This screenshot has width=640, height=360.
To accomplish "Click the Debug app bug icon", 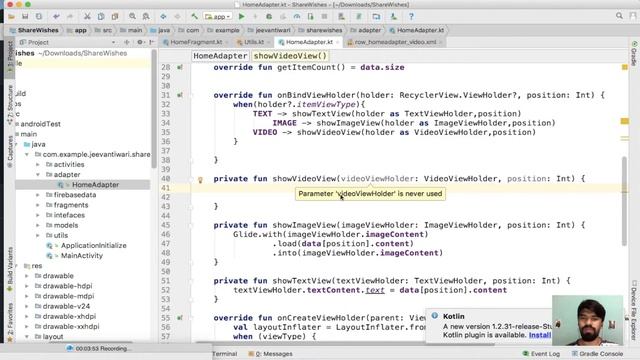I will 269,17.
